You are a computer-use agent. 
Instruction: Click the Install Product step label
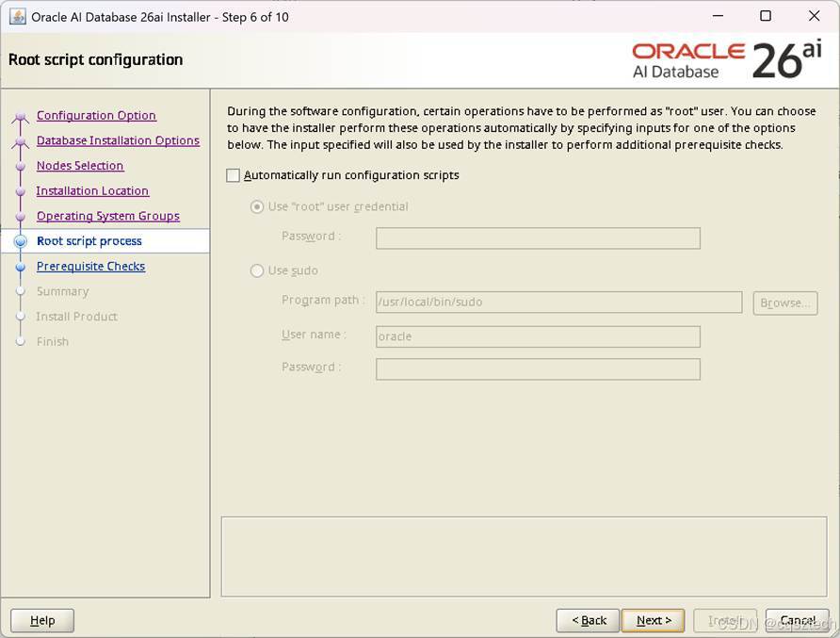click(76, 317)
